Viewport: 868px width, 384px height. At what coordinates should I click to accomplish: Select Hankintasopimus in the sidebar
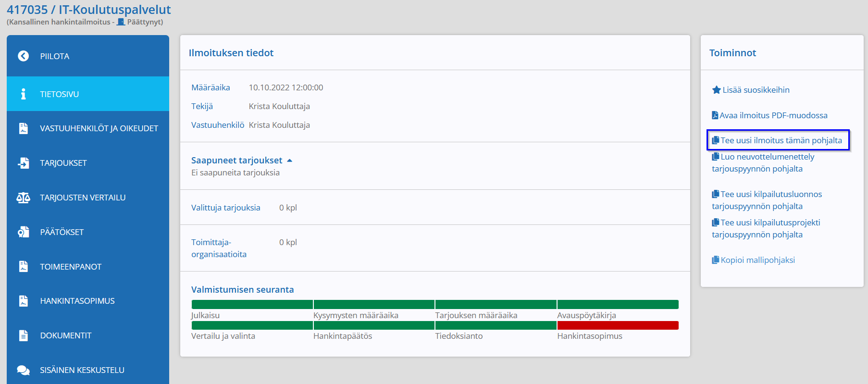pos(88,301)
